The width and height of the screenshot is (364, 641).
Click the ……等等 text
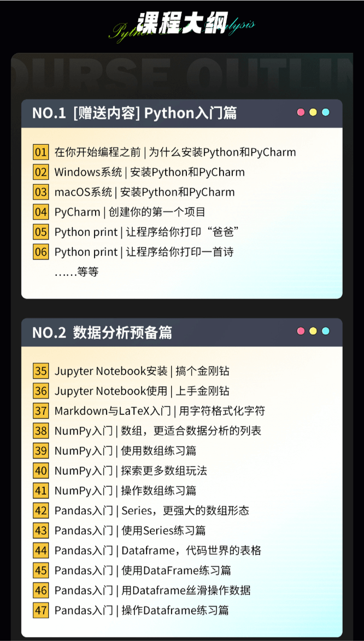tap(77, 272)
